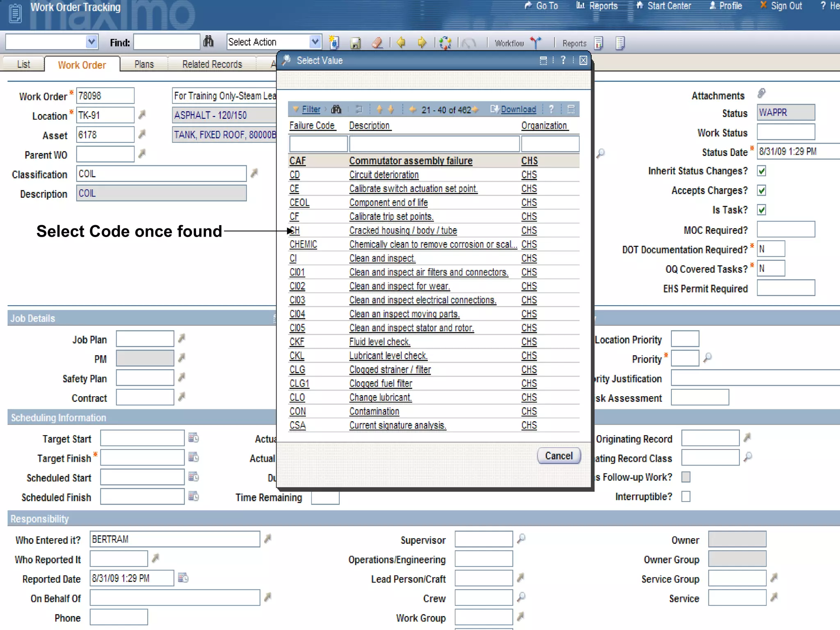Viewport: 840px width, 630px height.
Task: Expand the query dropdown left of Find
Action: coord(91,42)
